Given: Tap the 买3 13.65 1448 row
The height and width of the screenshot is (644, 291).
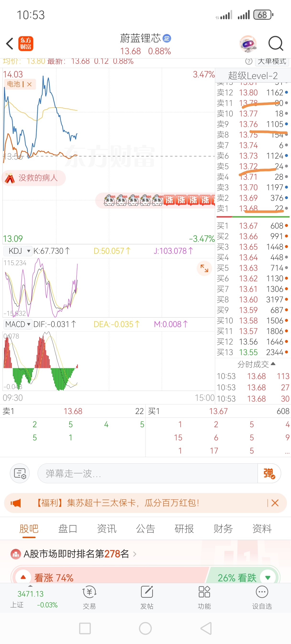Looking at the screenshot, I should click(252, 247).
